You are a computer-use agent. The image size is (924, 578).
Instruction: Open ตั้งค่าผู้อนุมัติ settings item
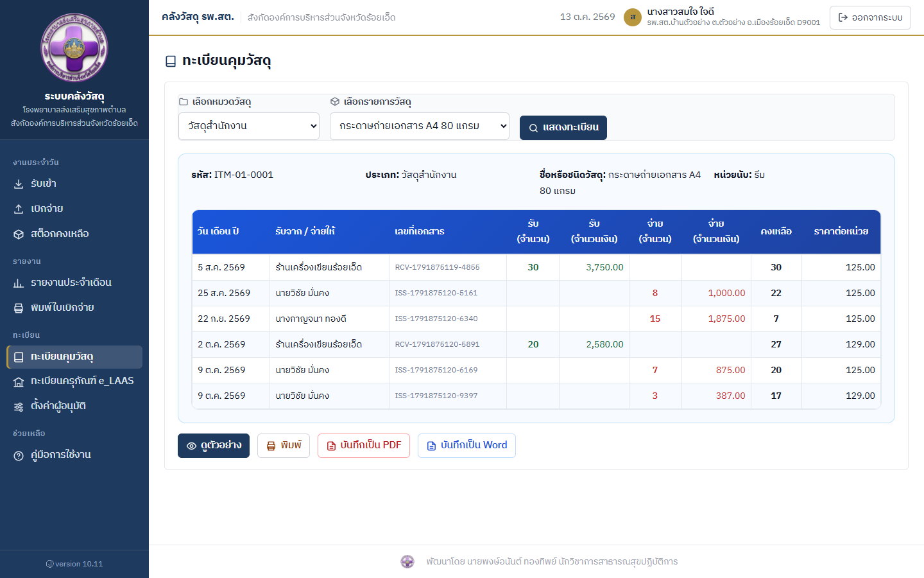coord(74,406)
